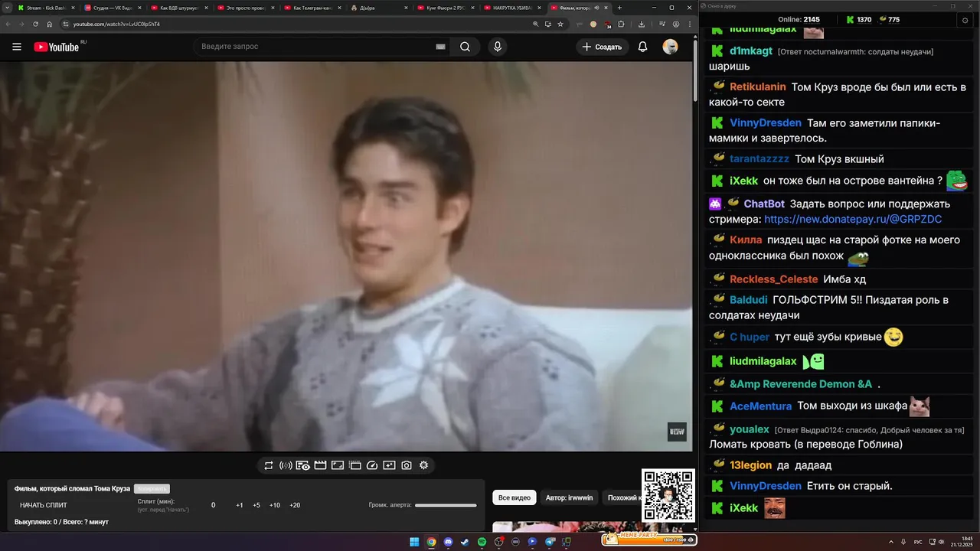This screenshot has height=551, width=980.
Task: Open chat window settings gear
Action: pyautogui.click(x=965, y=20)
